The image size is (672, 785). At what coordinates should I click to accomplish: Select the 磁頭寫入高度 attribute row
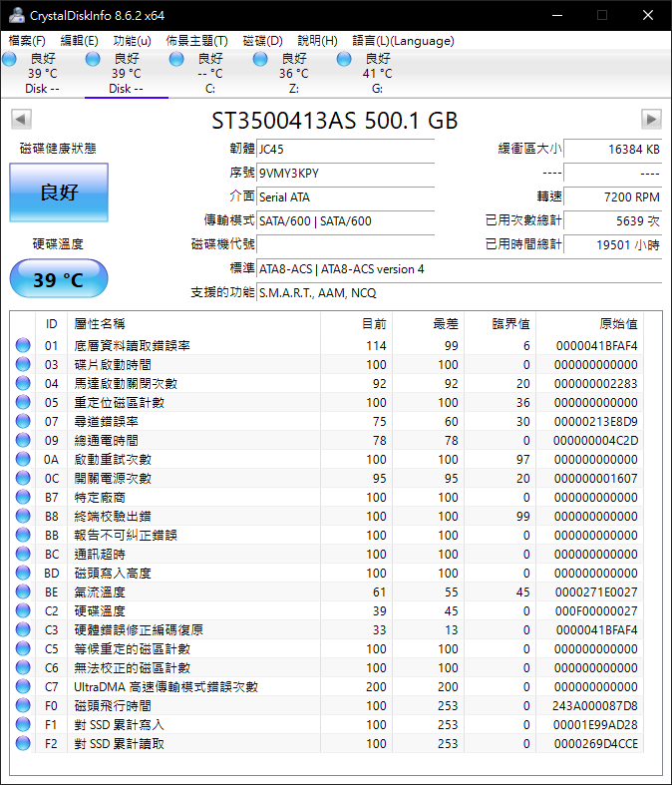[328, 573]
